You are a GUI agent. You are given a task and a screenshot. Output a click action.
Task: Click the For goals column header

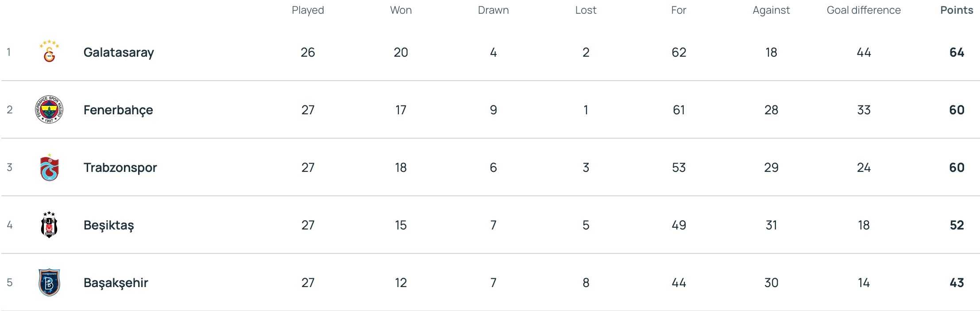point(679,10)
